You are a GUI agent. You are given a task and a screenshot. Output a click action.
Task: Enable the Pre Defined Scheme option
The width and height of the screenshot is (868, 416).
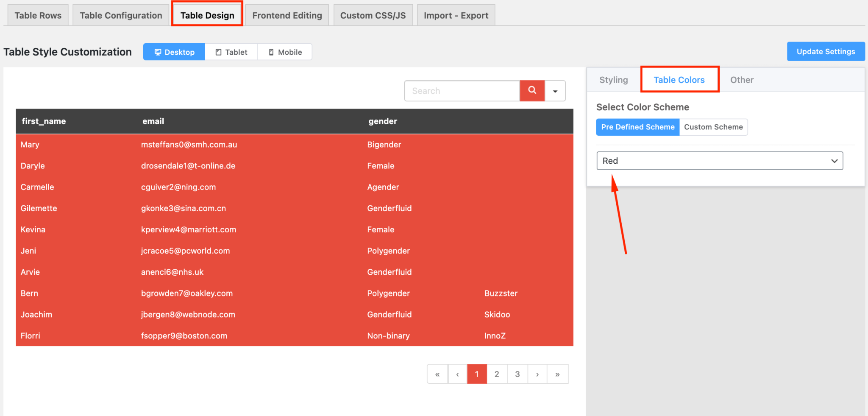637,127
